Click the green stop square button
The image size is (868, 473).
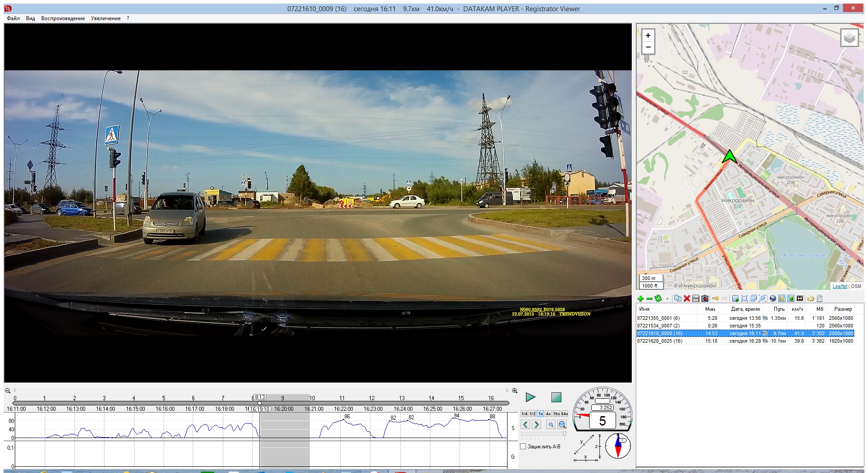tap(556, 397)
